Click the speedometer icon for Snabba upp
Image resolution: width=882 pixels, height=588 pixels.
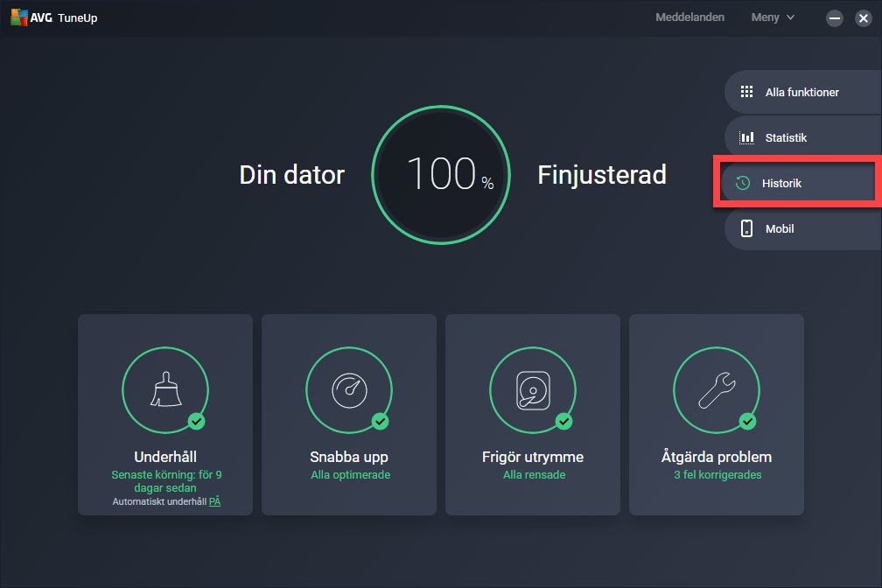coord(349,388)
